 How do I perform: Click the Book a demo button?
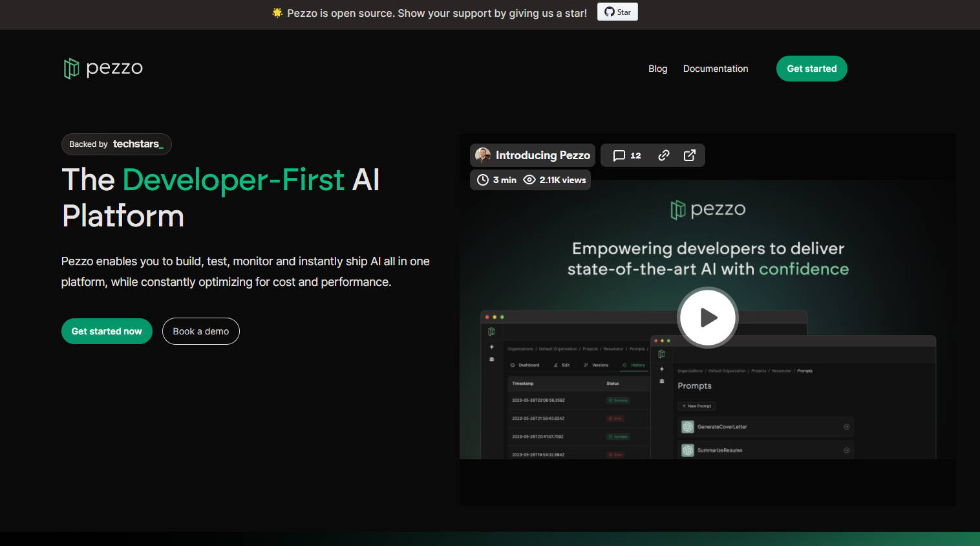pyautogui.click(x=200, y=331)
